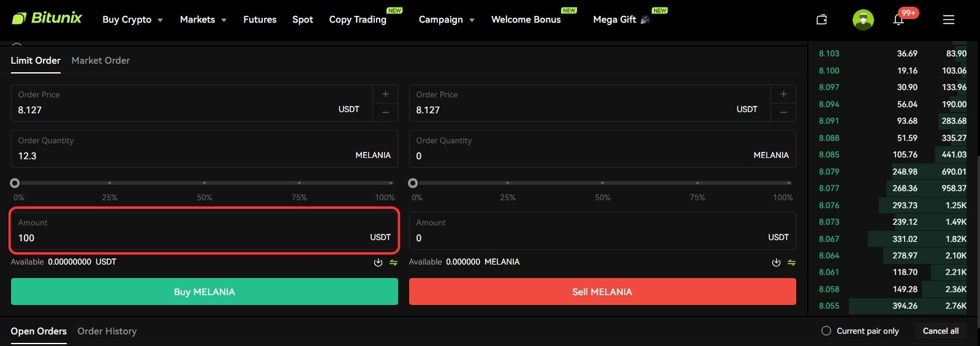Viewport: 980px width, 346px height.
Task: Click the buy slider handle at 0%
Action: click(x=15, y=183)
